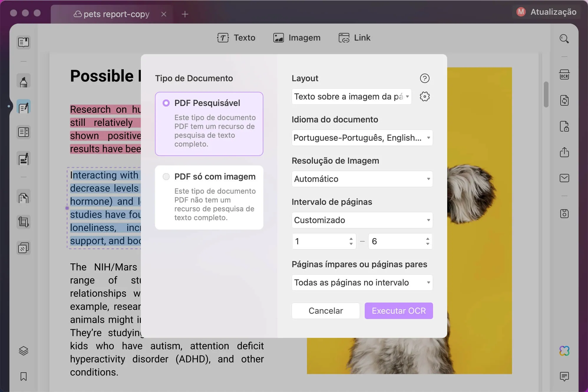Open Todas as páginas no intervalo dropdown
Screen dimensions: 588x392
click(x=362, y=282)
